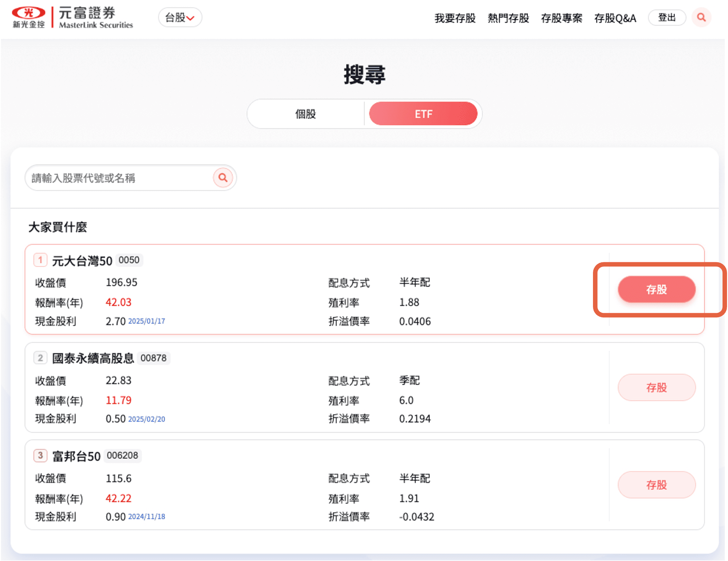Open the 我要存股 menu
728x561 pixels.
point(455,18)
